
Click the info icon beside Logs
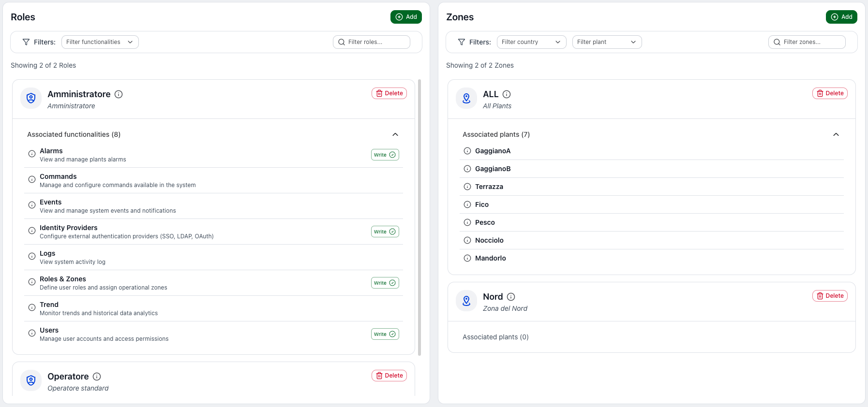click(x=32, y=257)
